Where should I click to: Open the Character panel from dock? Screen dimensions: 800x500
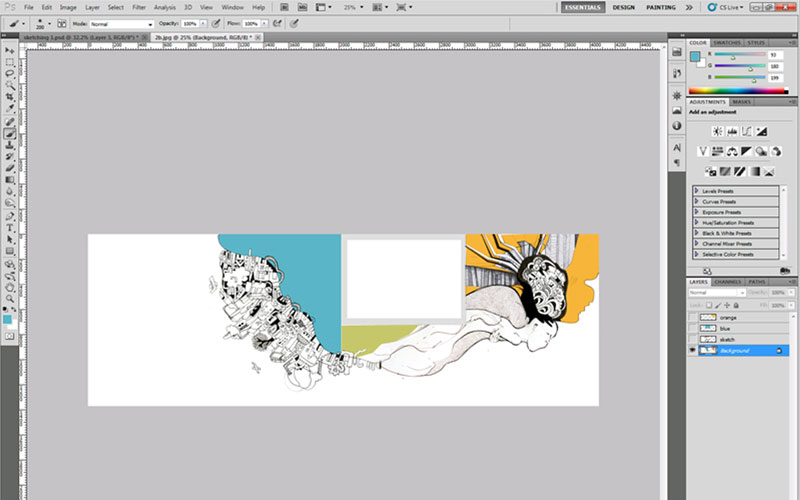[x=677, y=147]
